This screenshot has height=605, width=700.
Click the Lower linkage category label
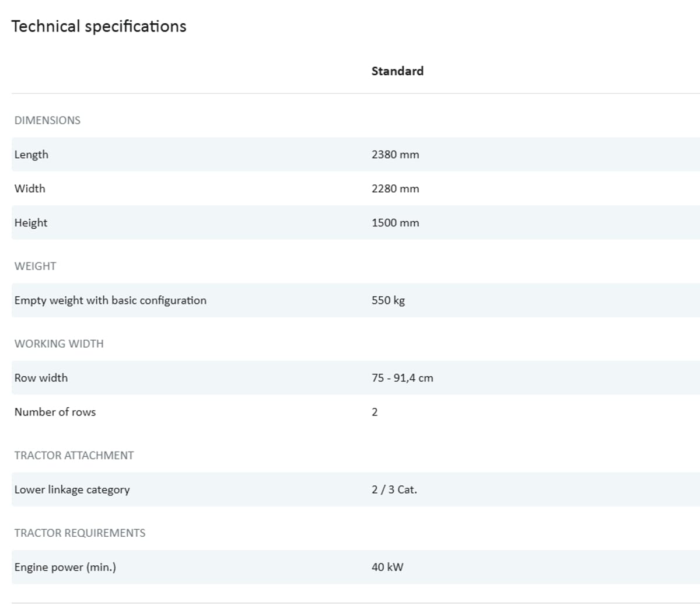tap(72, 489)
